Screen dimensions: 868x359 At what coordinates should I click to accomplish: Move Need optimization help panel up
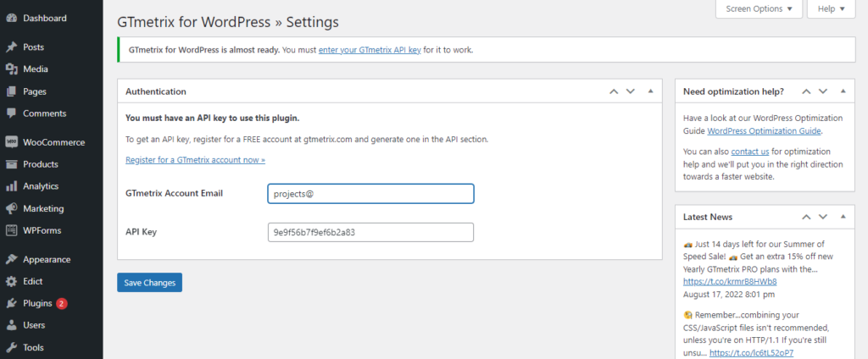[x=807, y=91]
